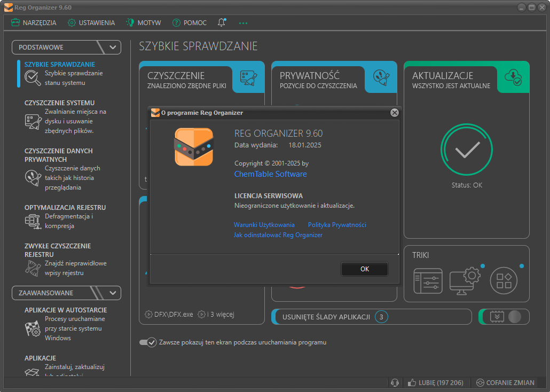Open the Ustawienia menu
550x392 pixels.
(91, 23)
